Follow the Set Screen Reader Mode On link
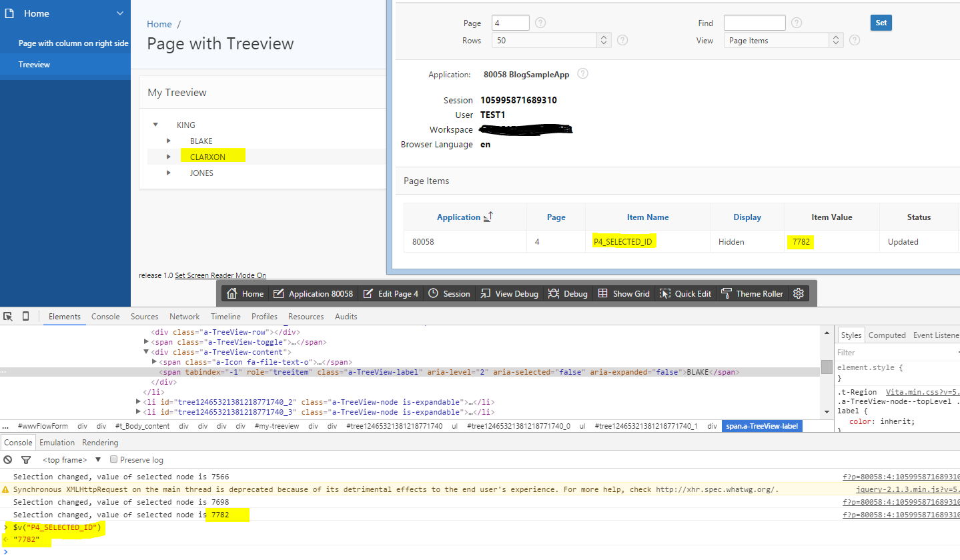The image size is (960, 560). point(220,275)
